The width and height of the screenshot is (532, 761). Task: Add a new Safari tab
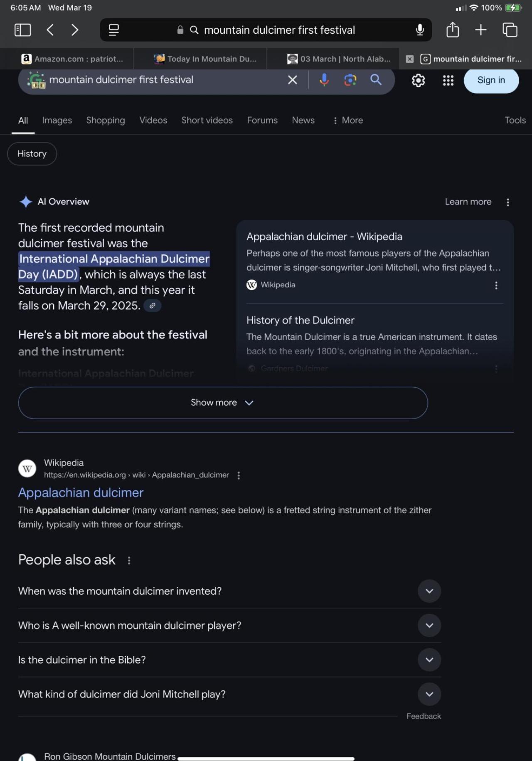pos(481,30)
